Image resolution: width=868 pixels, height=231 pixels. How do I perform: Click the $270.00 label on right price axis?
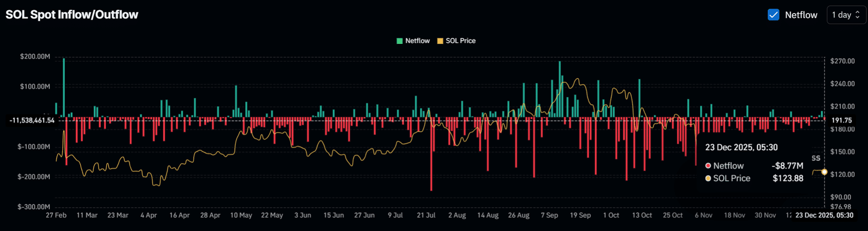tap(843, 61)
